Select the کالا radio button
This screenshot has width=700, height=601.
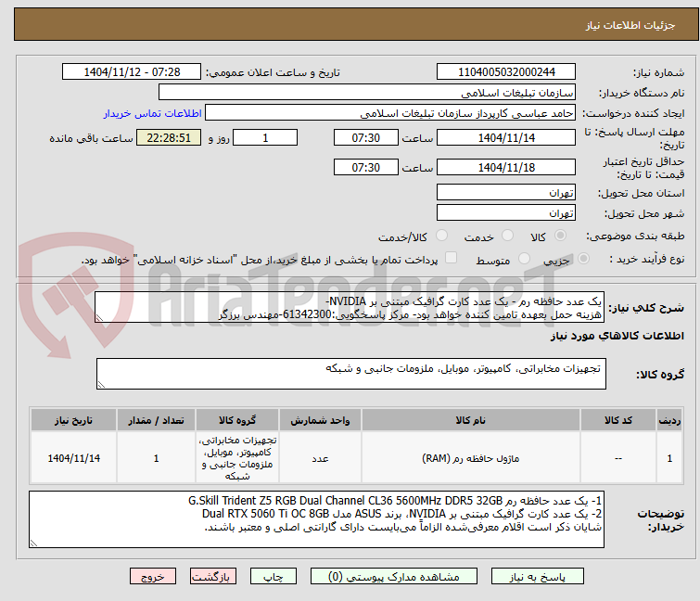coord(560,236)
